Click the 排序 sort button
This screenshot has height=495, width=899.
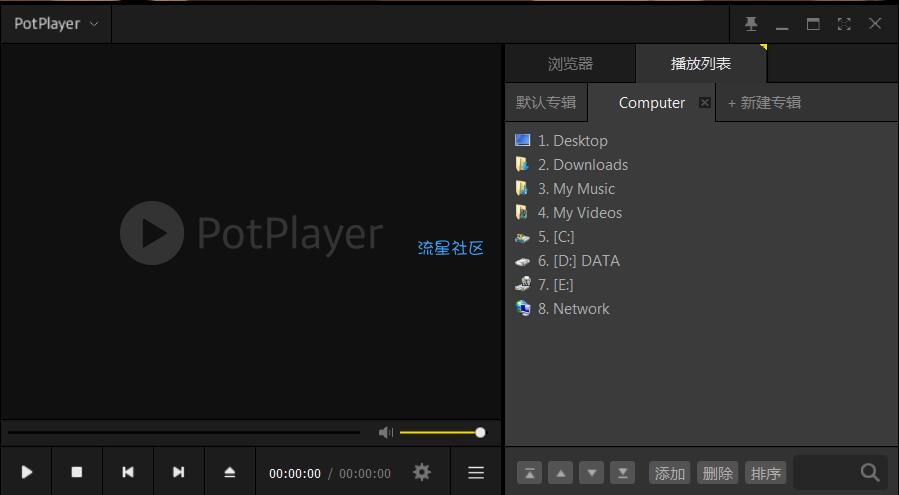click(x=765, y=473)
